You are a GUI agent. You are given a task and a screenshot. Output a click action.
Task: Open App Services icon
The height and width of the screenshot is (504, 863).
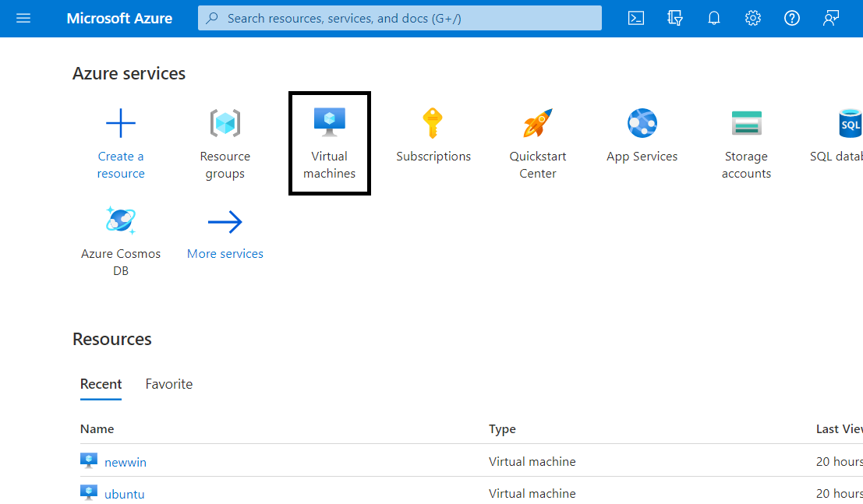click(642, 123)
